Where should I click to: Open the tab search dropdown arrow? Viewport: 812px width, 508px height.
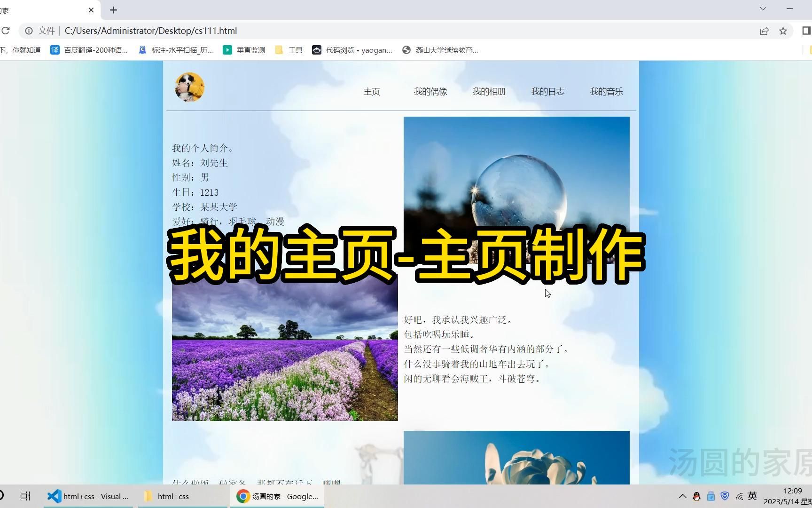pos(763,9)
